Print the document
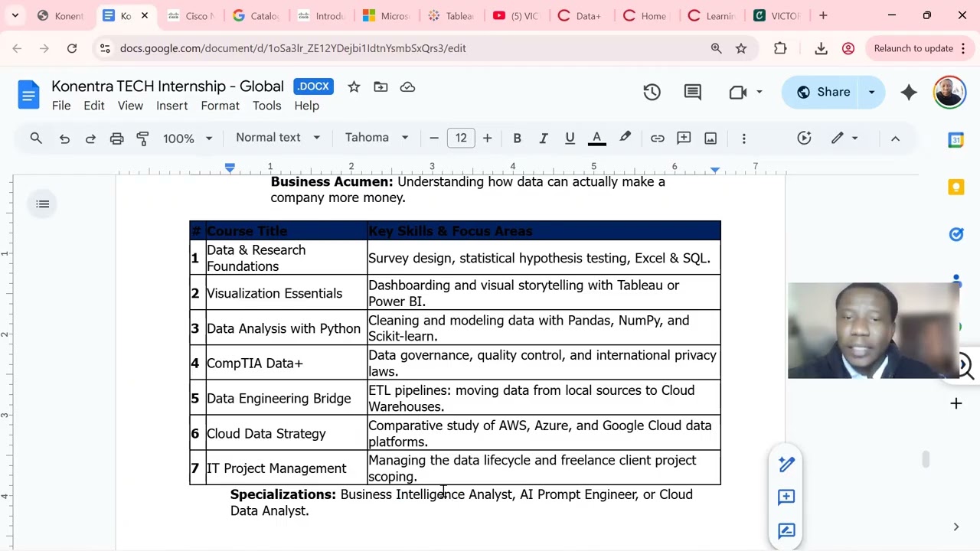980x551 pixels. (116, 139)
